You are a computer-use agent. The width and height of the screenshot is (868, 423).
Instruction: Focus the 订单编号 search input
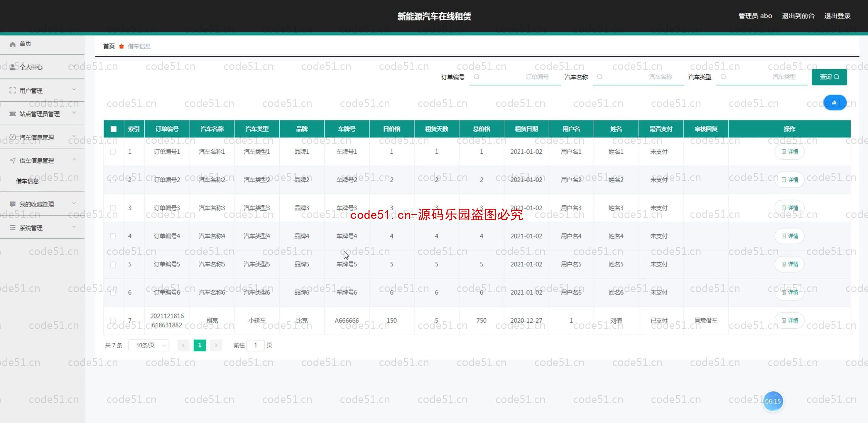point(515,77)
